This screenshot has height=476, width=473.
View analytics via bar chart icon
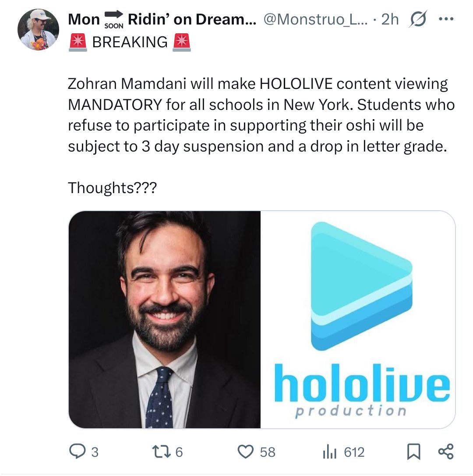pos(330,451)
